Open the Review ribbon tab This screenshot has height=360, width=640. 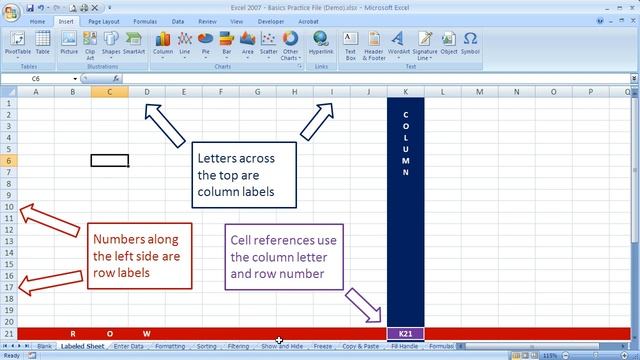coord(207,22)
